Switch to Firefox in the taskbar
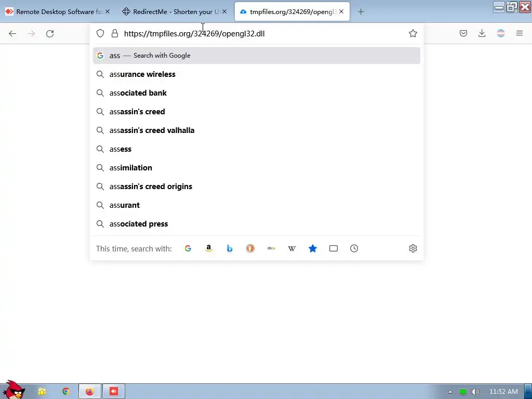 pos(89,392)
